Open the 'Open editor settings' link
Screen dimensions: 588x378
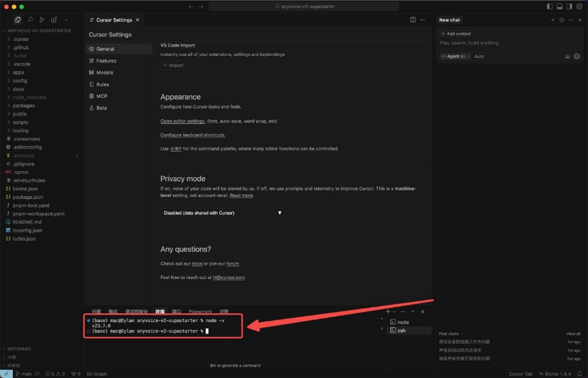183,121
